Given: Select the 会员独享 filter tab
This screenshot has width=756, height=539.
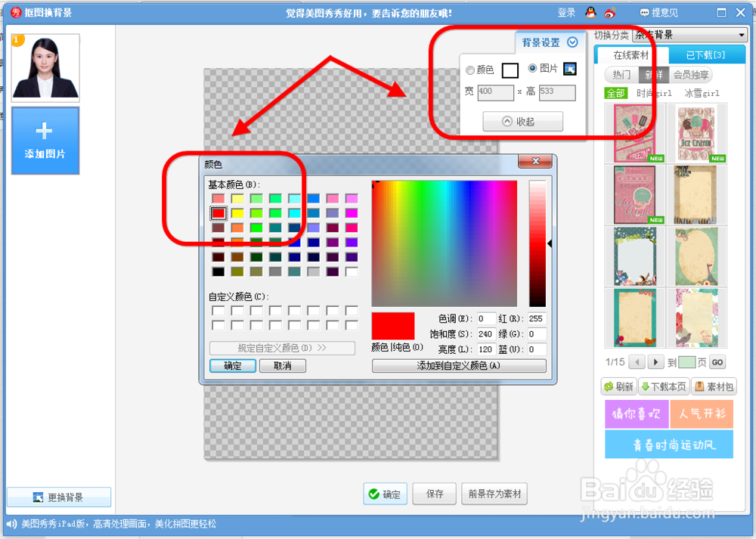Looking at the screenshot, I should [x=691, y=75].
